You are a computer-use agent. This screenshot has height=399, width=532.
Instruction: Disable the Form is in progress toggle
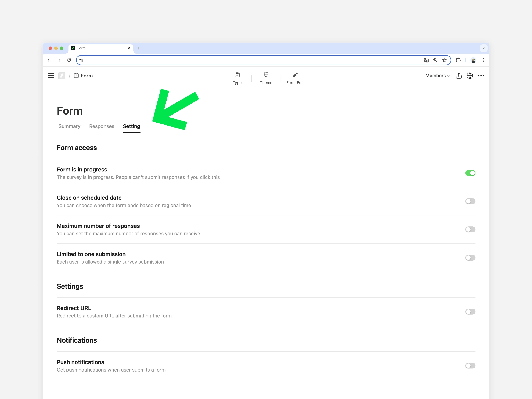(x=470, y=173)
